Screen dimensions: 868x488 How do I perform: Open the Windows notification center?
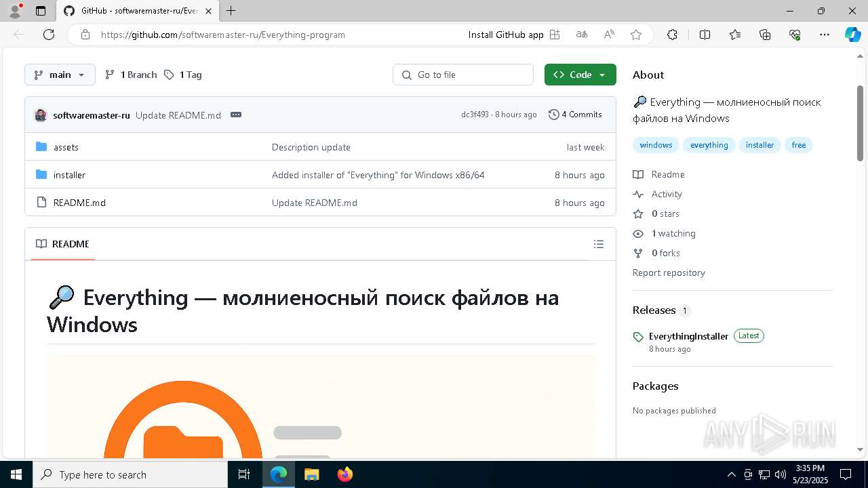coord(846,474)
